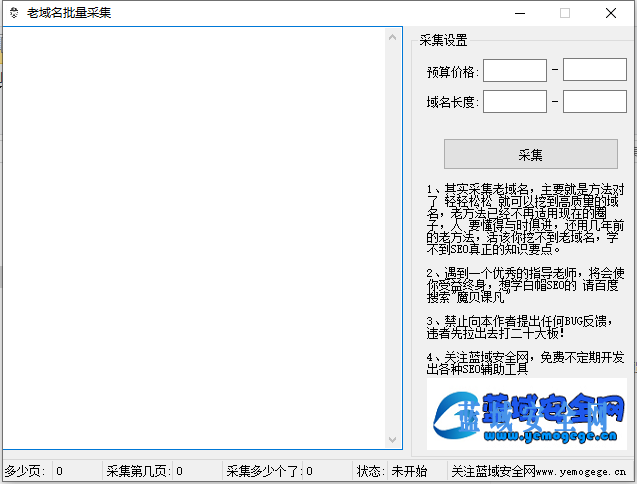637x484 pixels.
Task: Click the 采集设置 group label
Action: click(443, 41)
